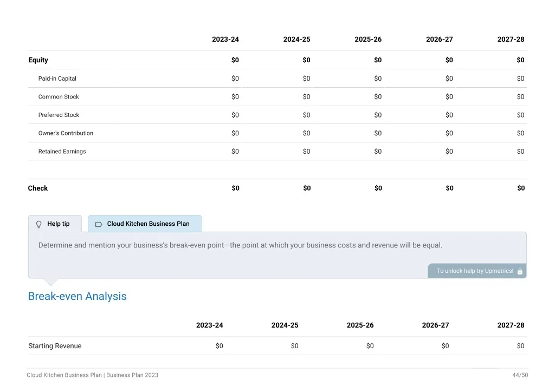Select the Paid-in Capital row label
Image resolution: width=555 pixels, height=392 pixels.
(57, 79)
